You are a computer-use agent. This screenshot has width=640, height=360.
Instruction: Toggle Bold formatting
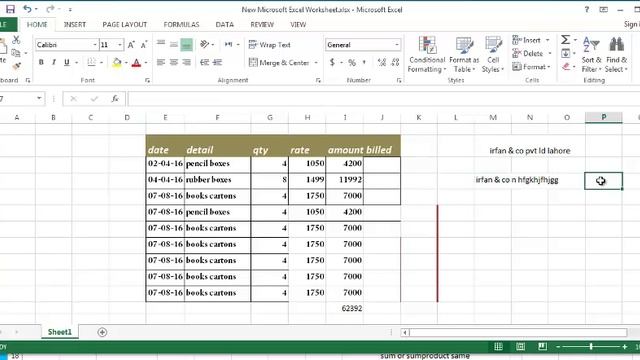41,62
